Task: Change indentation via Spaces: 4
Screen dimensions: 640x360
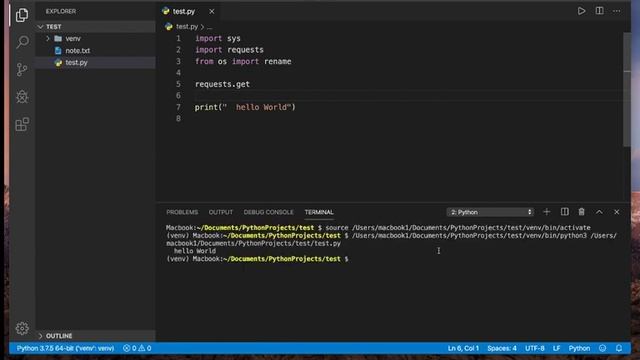Action: pos(502,348)
